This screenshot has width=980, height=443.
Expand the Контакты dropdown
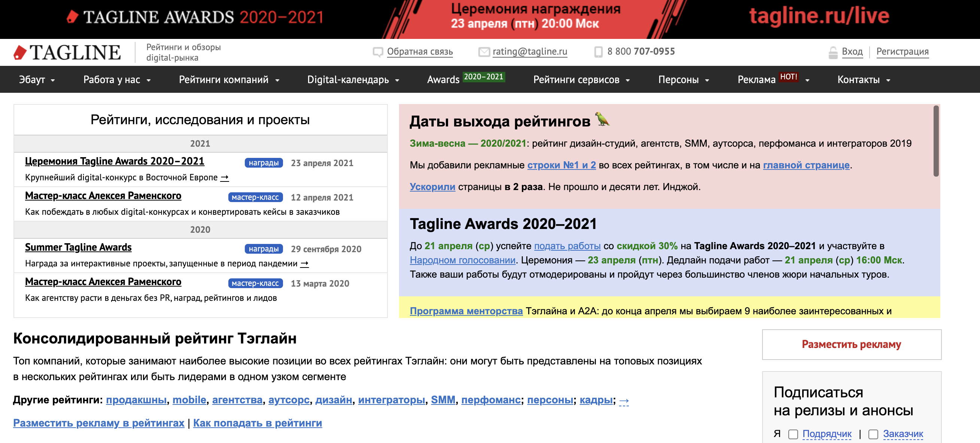tap(864, 79)
